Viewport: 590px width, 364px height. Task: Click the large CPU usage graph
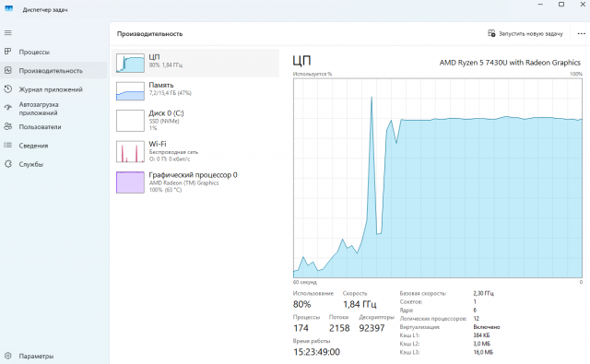click(x=438, y=178)
